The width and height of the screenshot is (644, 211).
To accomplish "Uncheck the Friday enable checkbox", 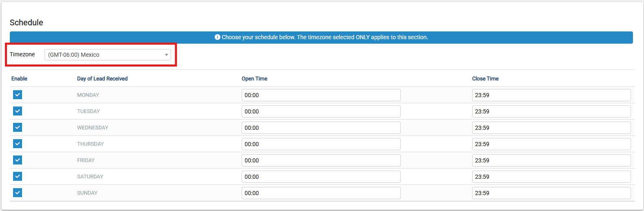I will click(x=18, y=160).
